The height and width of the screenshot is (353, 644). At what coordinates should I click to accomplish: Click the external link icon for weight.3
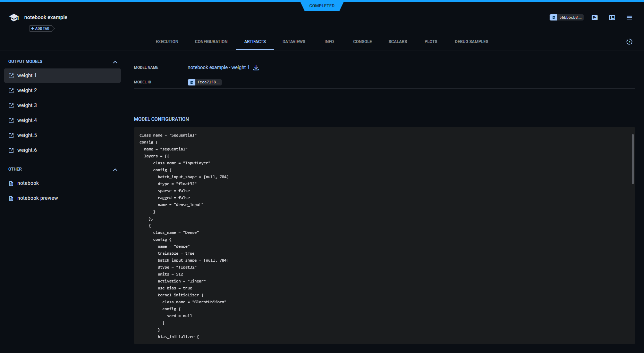pos(11,106)
